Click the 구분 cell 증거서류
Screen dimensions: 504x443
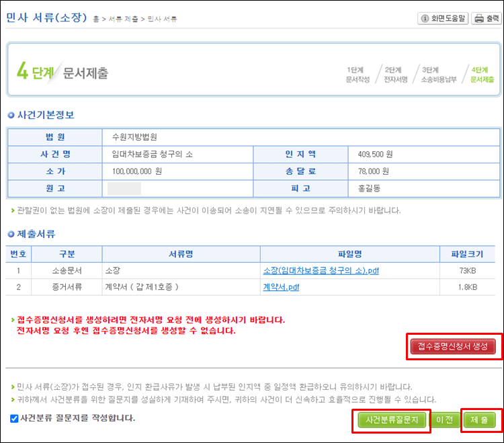[67, 287]
